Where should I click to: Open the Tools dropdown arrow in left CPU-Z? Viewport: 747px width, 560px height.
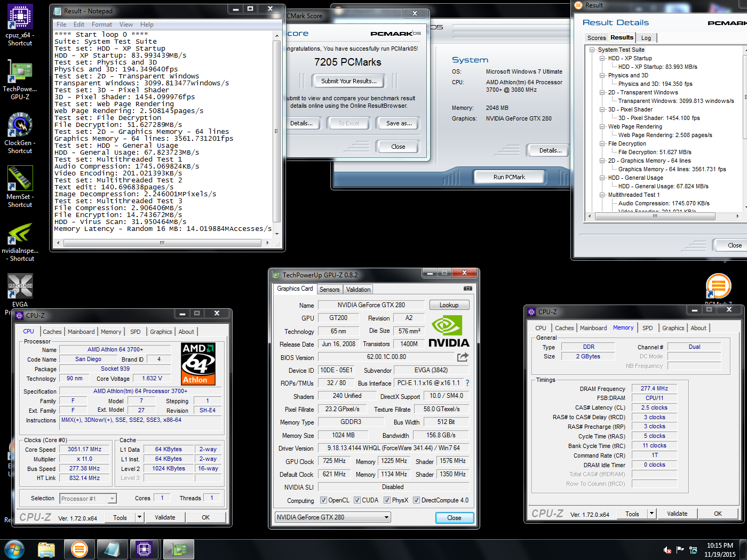(x=139, y=517)
